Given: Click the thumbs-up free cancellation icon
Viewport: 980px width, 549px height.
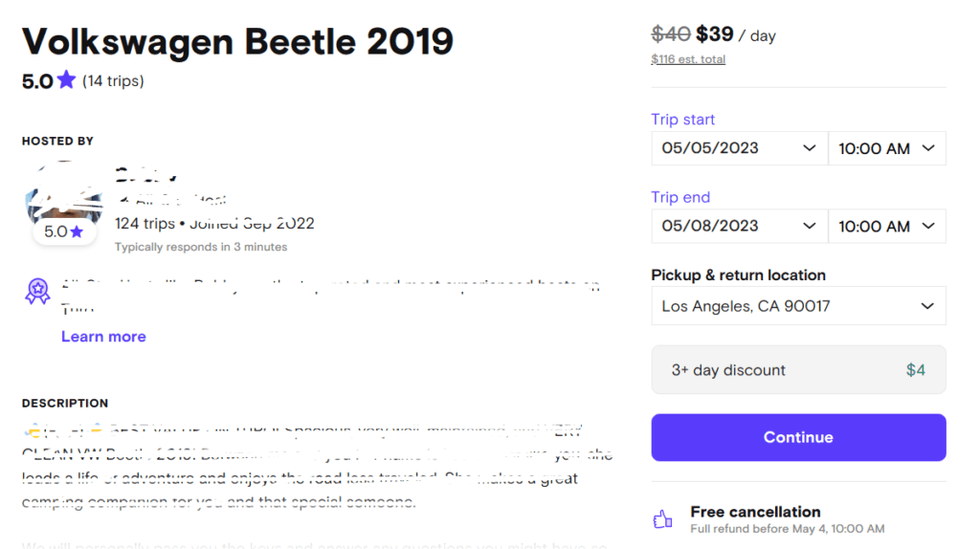Looking at the screenshot, I should point(662,519).
